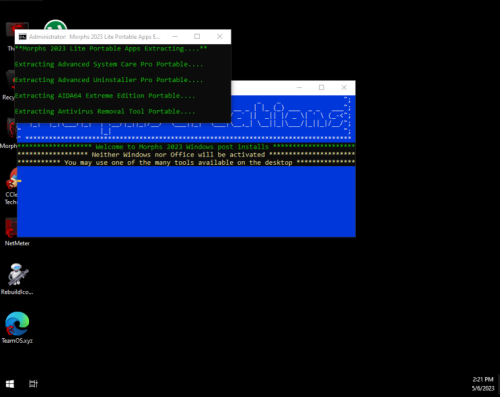Click the command prompt icon in the Administrator title bar
This screenshot has height=397, width=500.
point(23,37)
